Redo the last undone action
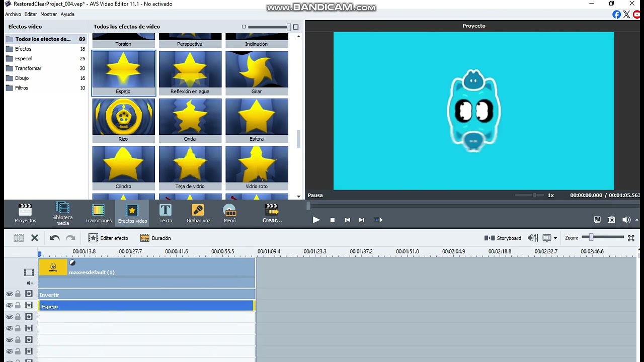Viewport: 644px width, 362px height. tap(70, 238)
